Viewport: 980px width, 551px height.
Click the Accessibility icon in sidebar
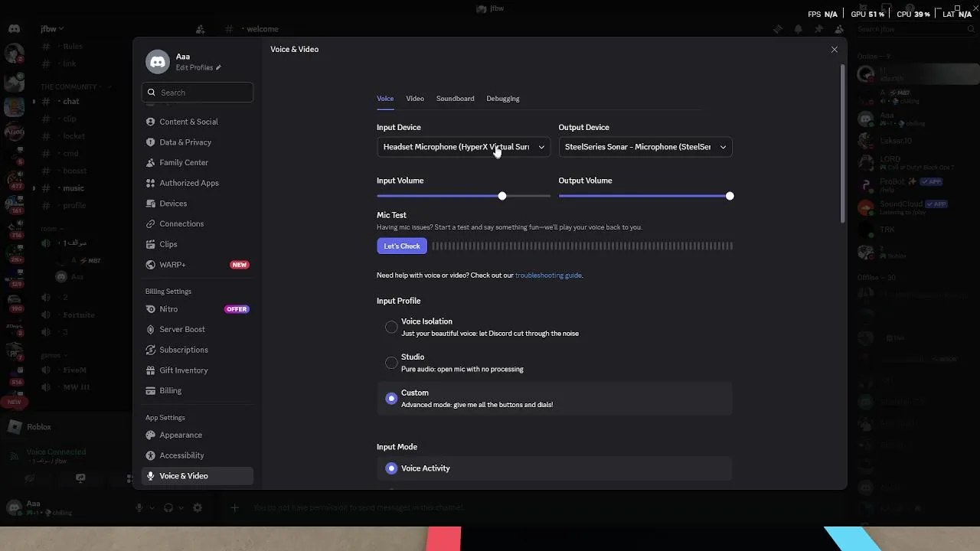coord(150,455)
